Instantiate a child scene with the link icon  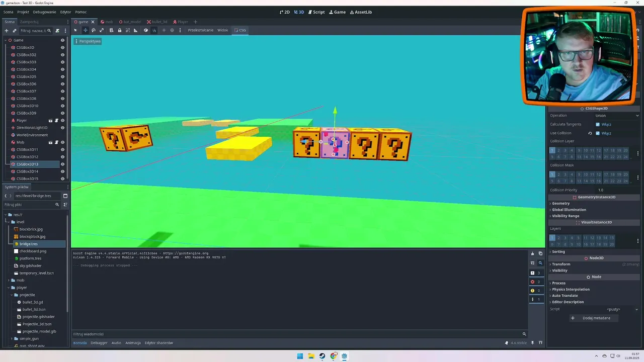point(14,31)
